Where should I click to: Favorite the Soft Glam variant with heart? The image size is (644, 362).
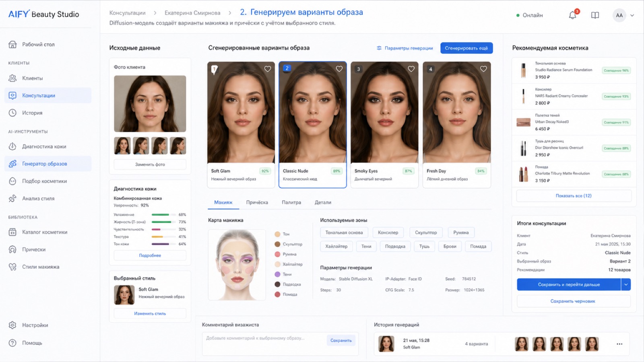coord(268,69)
